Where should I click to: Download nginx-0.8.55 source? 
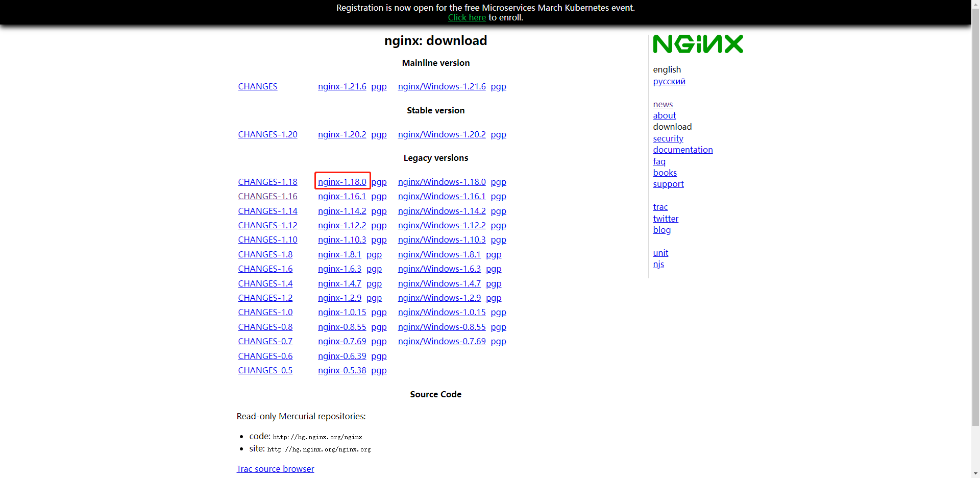(x=342, y=327)
